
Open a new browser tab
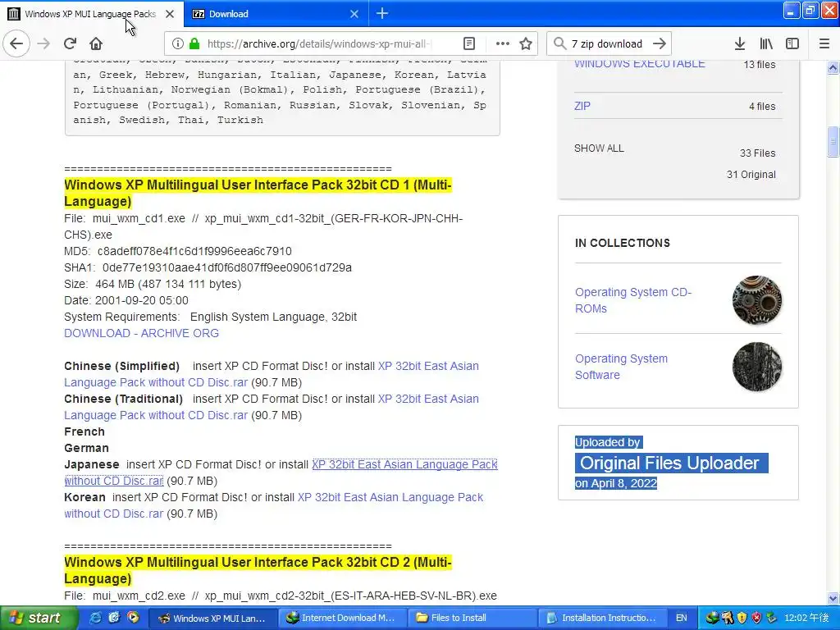point(382,13)
